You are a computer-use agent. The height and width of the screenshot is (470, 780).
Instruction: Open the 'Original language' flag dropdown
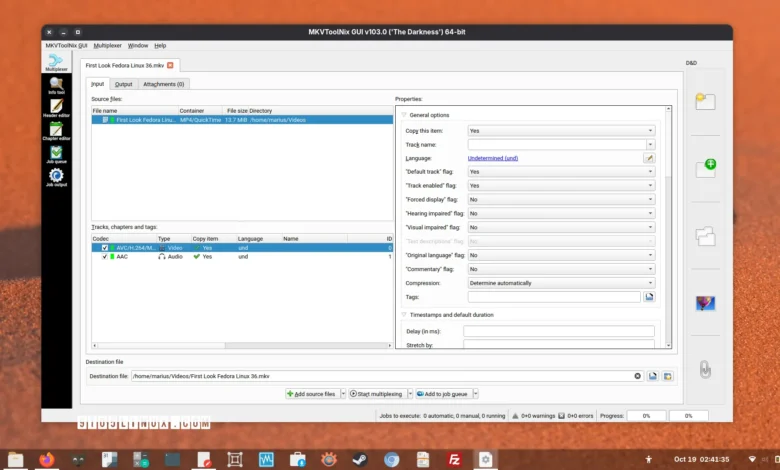[561, 255]
